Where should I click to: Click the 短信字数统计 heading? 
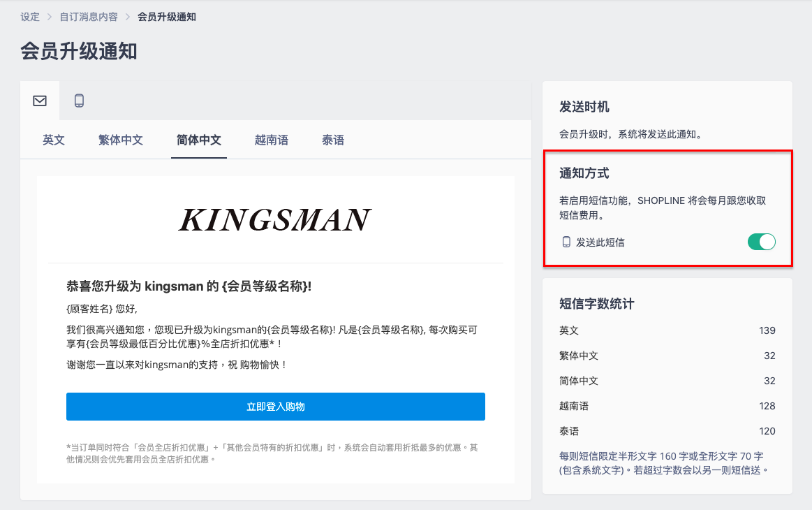596,304
